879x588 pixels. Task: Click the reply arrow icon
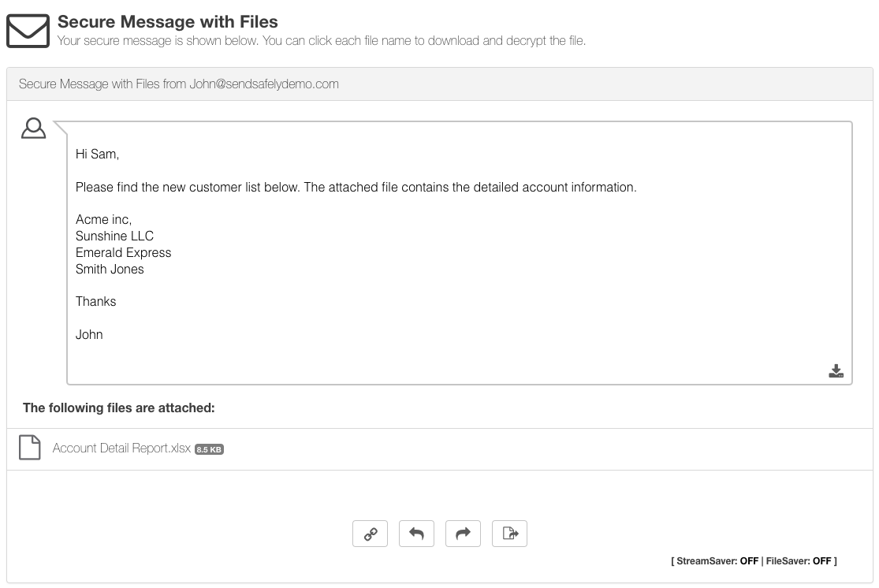pos(416,534)
